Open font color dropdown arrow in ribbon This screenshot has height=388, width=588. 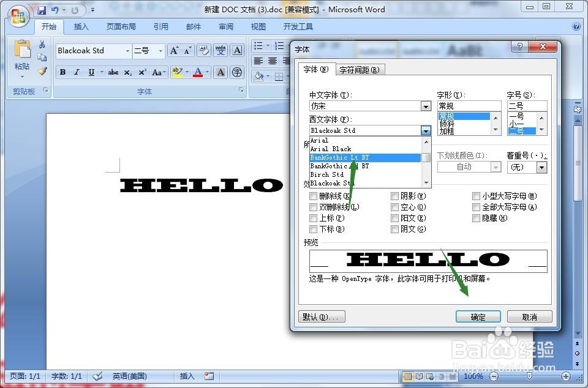206,72
